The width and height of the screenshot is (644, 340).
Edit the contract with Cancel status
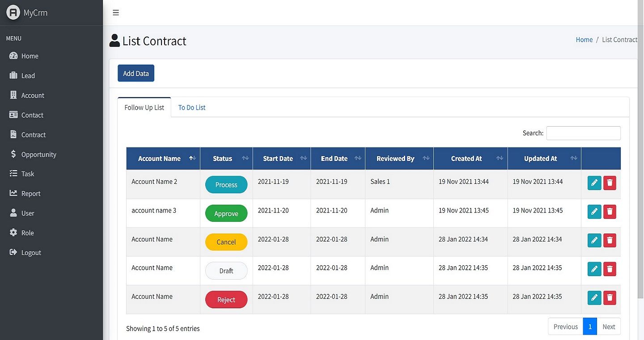pos(594,240)
